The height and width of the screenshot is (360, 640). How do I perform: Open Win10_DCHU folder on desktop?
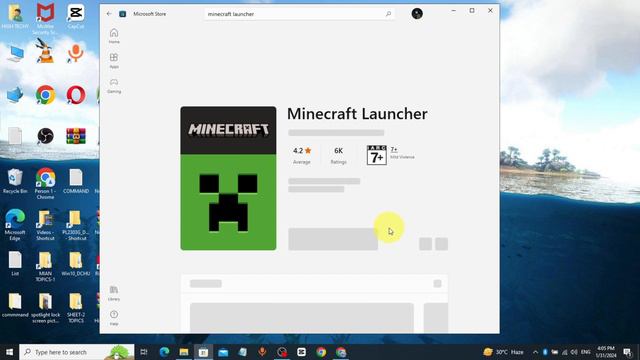tap(76, 264)
